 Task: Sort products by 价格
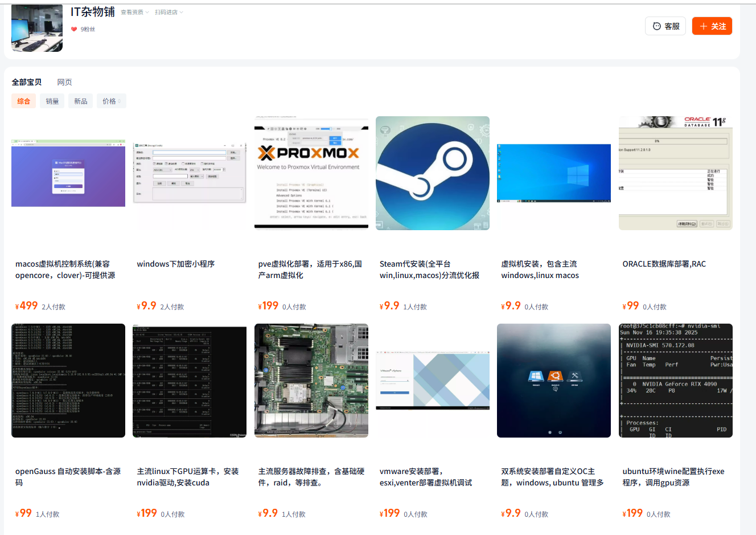click(x=111, y=101)
